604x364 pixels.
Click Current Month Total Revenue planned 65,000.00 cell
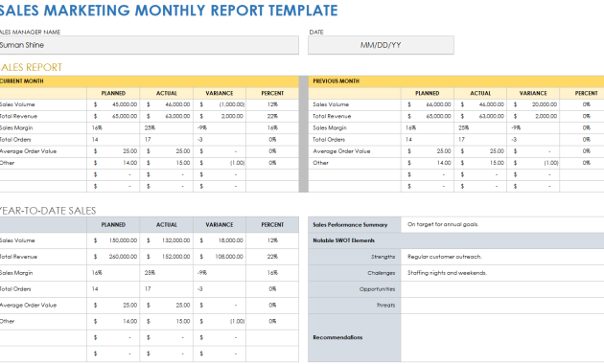click(113, 116)
